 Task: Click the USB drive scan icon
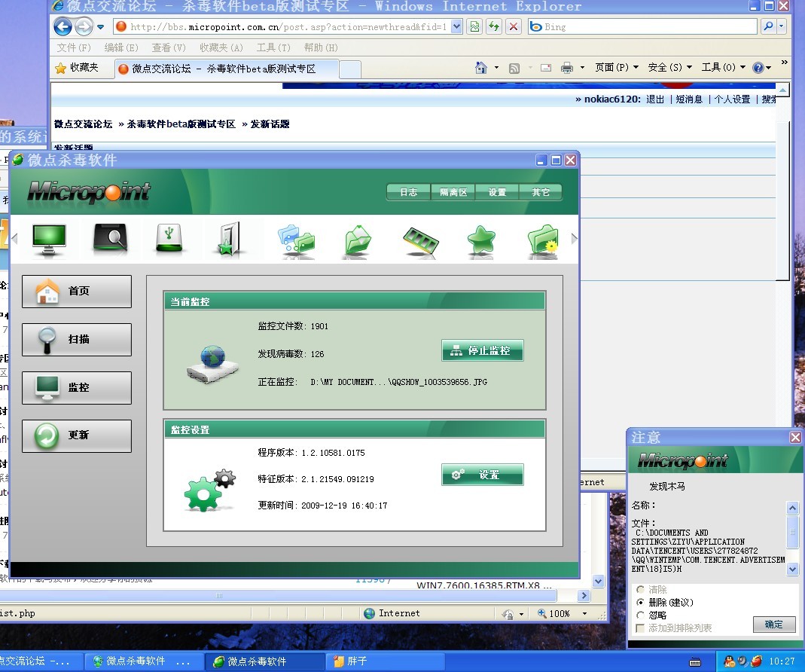point(169,239)
